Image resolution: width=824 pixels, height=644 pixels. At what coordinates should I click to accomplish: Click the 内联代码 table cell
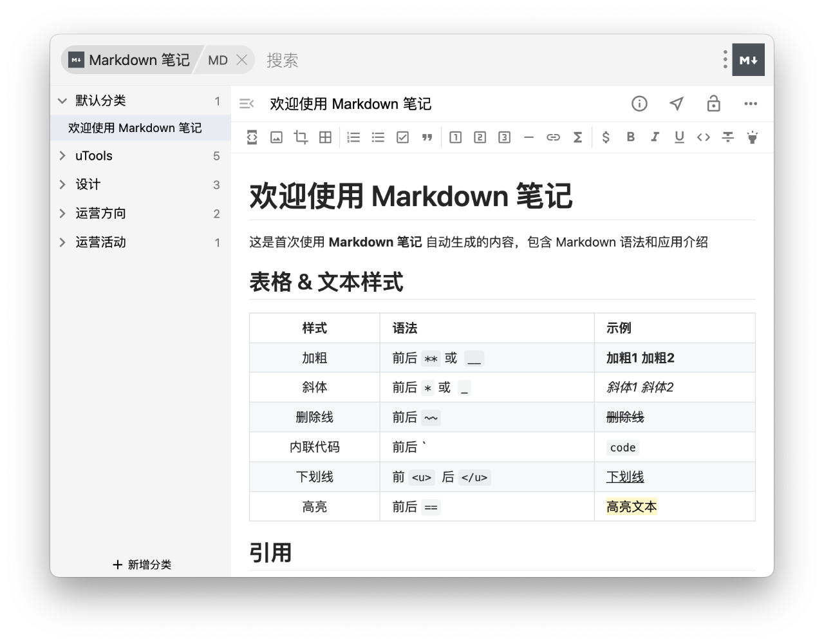click(315, 447)
